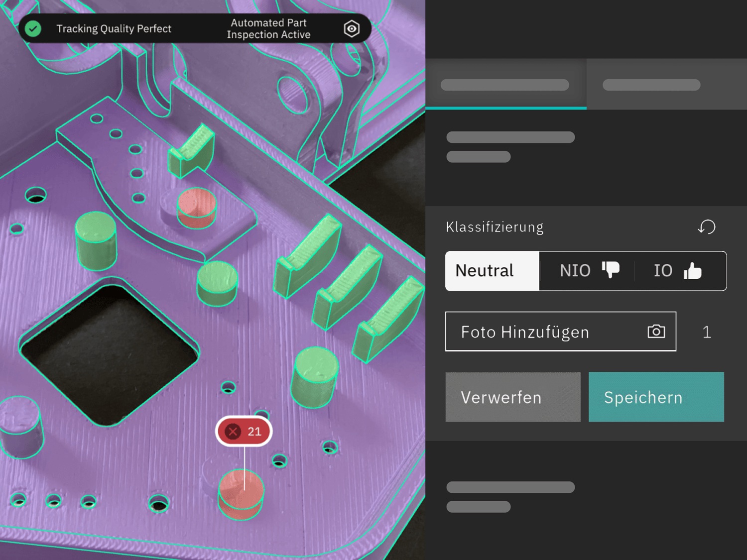Add a photo with Foto Hinzufügen
Screen dimensions: 747x560
(561, 332)
